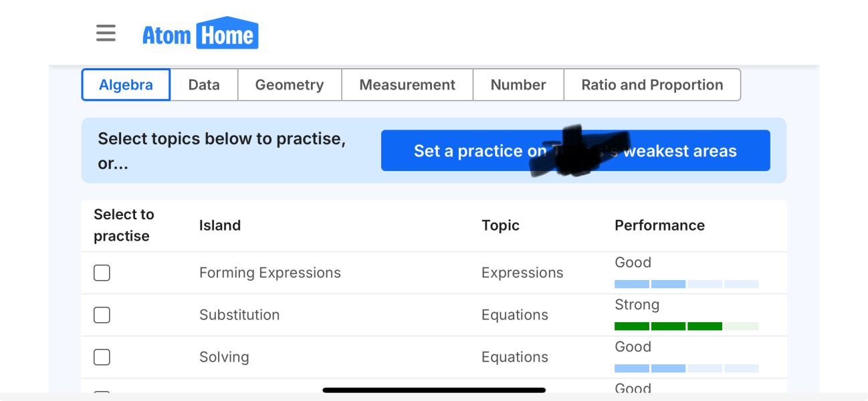Select the Measurement tab
This screenshot has height=401, width=868.
pyautogui.click(x=407, y=85)
